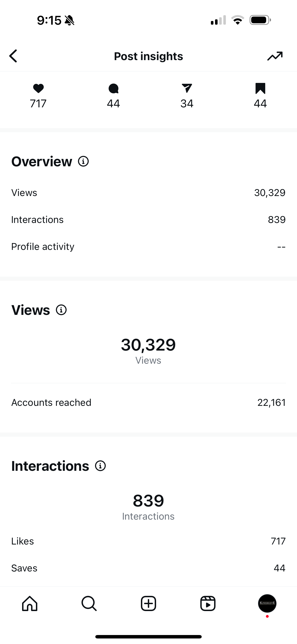Tap the Interactions row in Overview
This screenshot has width=297, height=644.
(148, 220)
